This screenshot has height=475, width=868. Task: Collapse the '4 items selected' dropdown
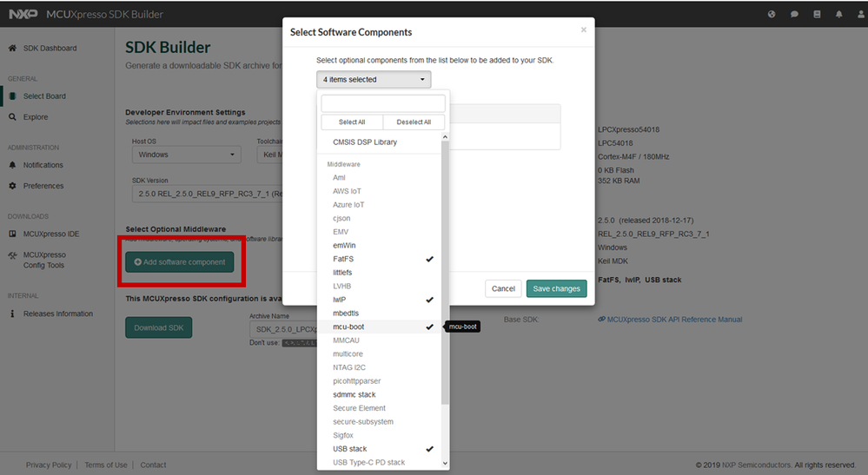(x=374, y=80)
